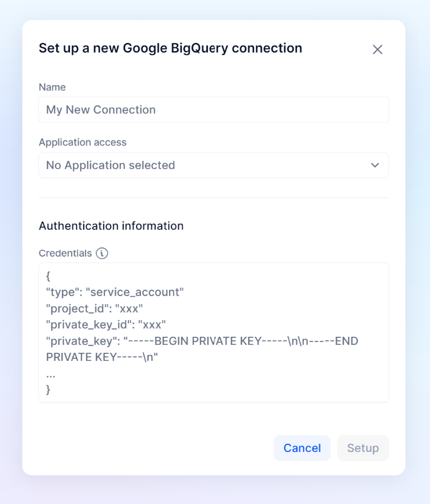Click the Set up a new Google BigQuery connection title

point(170,48)
